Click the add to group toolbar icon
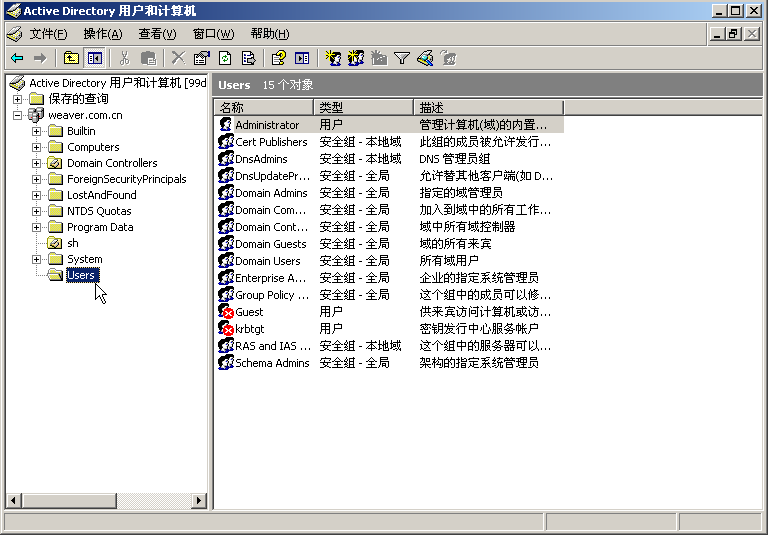The width and height of the screenshot is (768, 535). 448,58
